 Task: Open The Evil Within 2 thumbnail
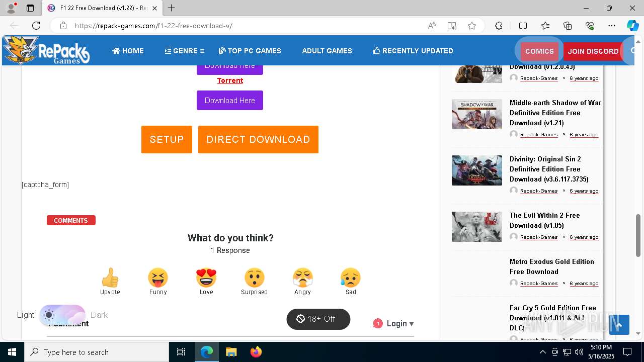pyautogui.click(x=477, y=227)
